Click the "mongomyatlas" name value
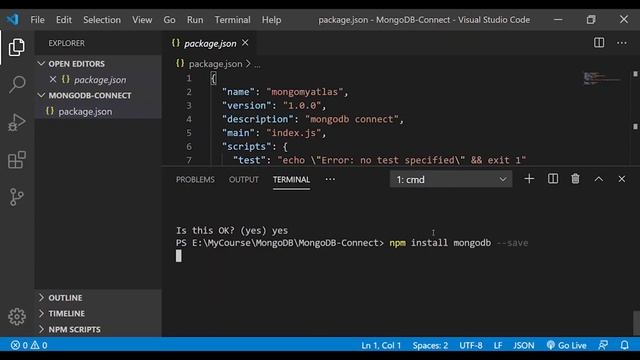The height and width of the screenshot is (360, 640). pyautogui.click(x=304, y=92)
